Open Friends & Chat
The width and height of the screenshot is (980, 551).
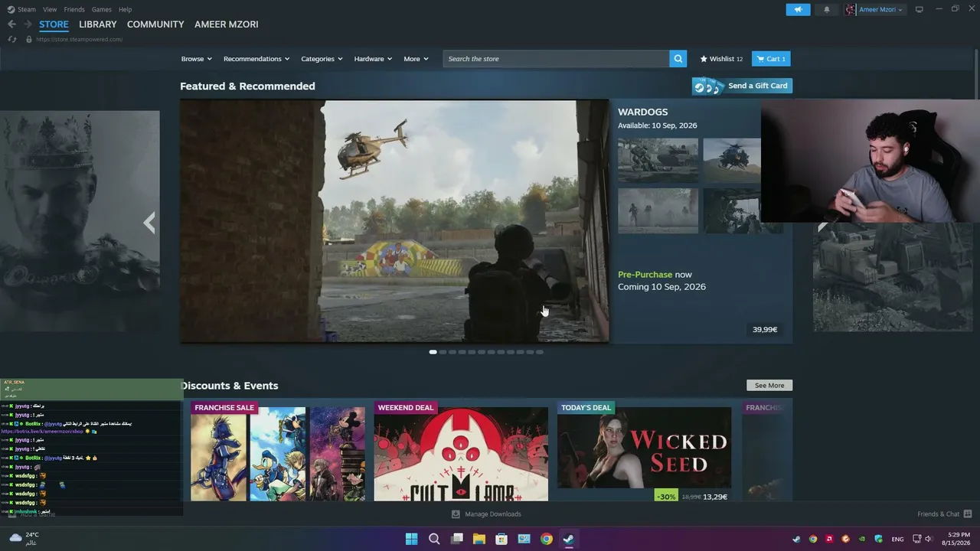coord(945,514)
